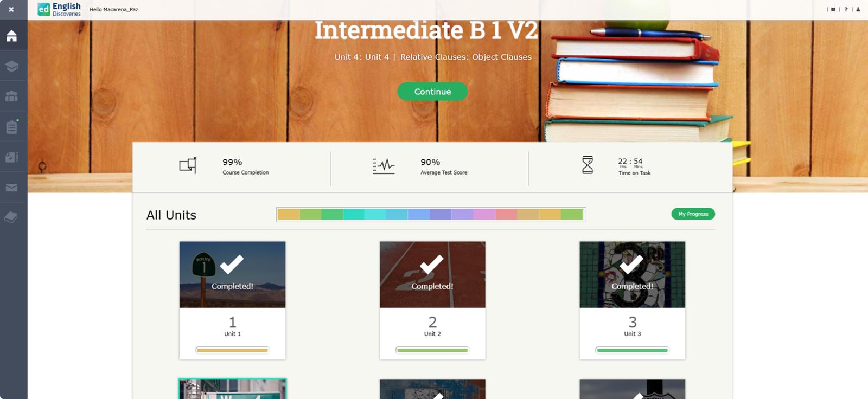Open the highlighted Unit 4 card thumbnail
Image resolution: width=868 pixels, height=399 pixels.
click(232, 389)
